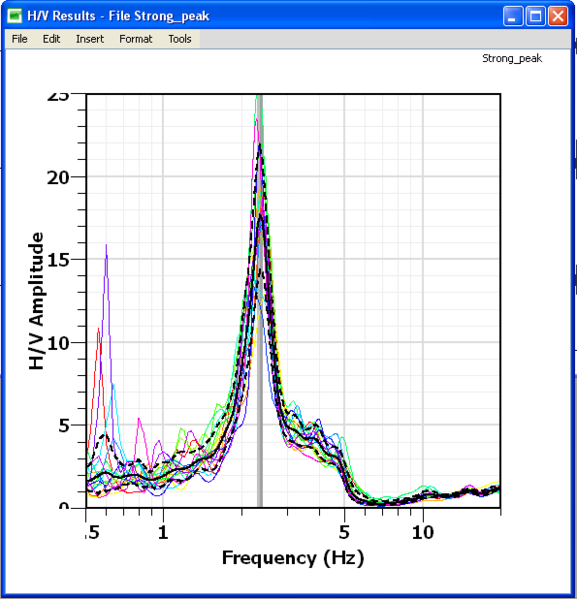Click the 20 amplitude tick label
The width and height of the screenshot is (577, 599).
click(58, 178)
